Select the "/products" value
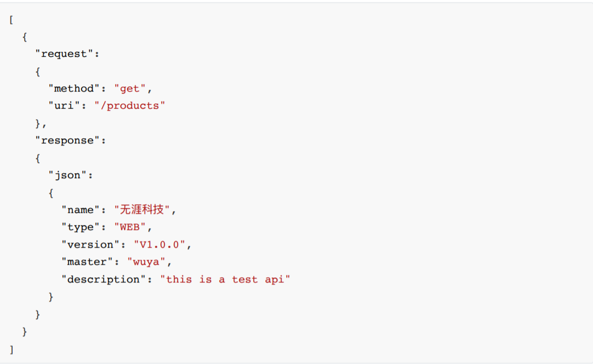Screen dimensions: 593x364 (130, 105)
